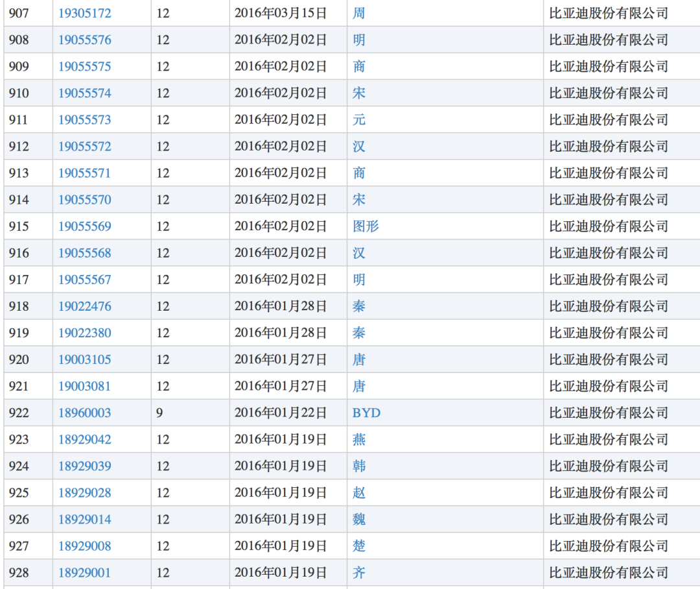This screenshot has height=589, width=700.
Task: Open registration number 18929028 link
Action: [85, 492]
